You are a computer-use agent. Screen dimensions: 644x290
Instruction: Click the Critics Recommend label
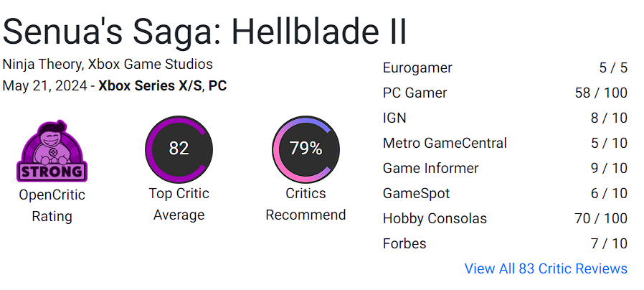[306, 204]
